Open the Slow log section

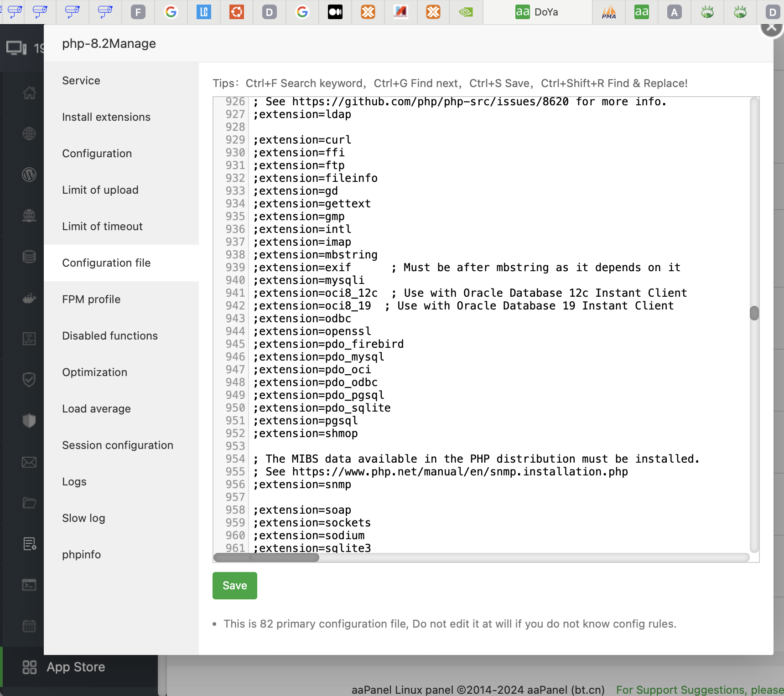83,518
